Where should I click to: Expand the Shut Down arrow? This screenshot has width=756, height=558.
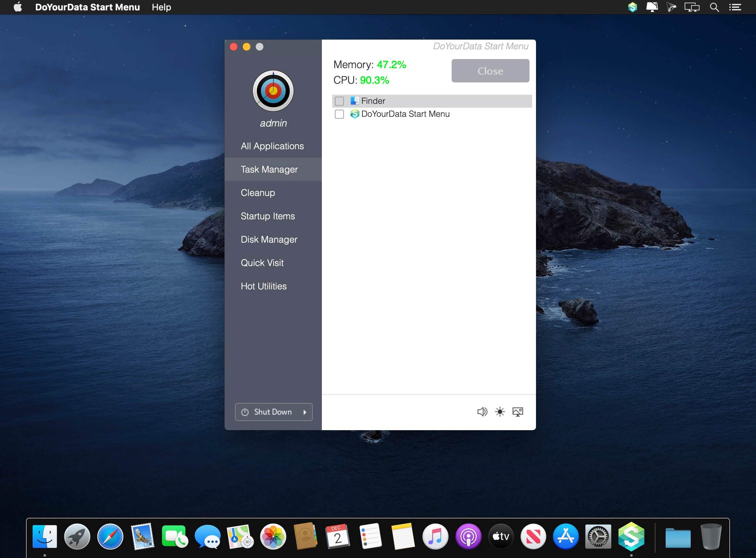[x=305, y=412]
